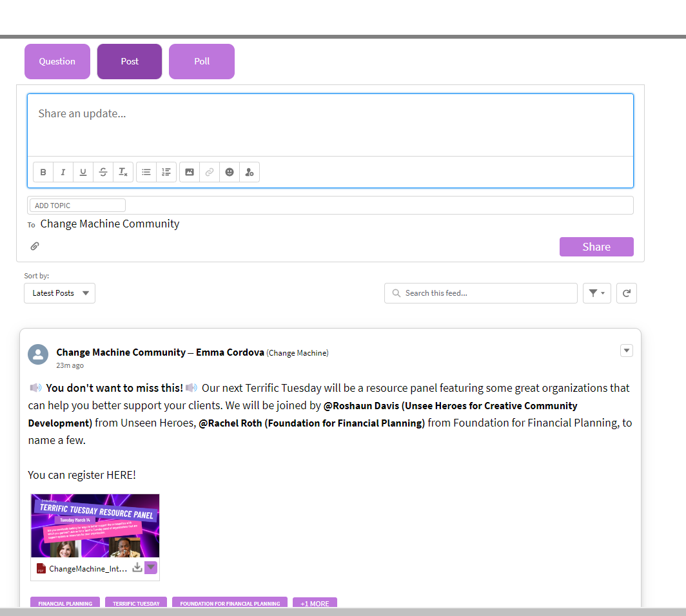686x616 pixels.
Task: Expand the +1 MORE topics
Action: coord(315,603)
